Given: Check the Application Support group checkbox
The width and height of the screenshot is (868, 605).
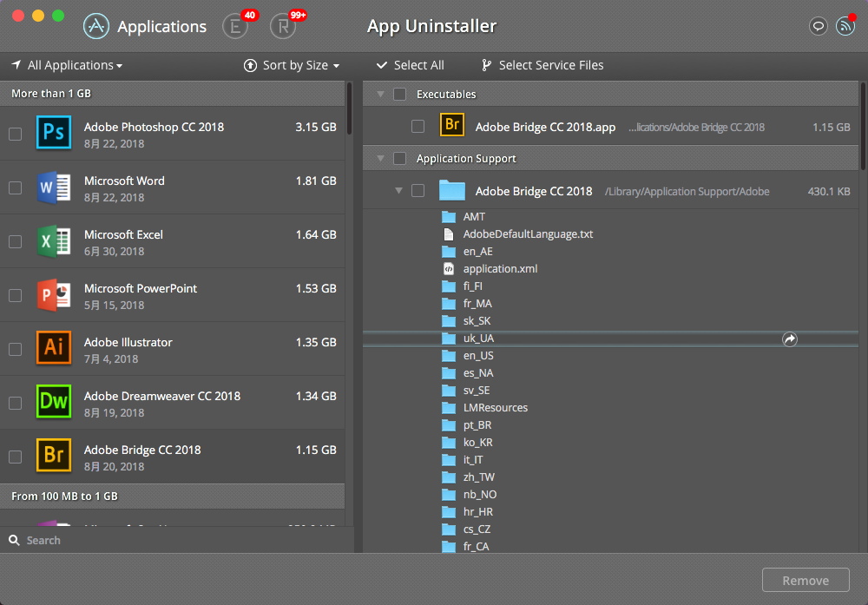Looking at the screenshot, I should pyautogui.click(x=399, y=159).
